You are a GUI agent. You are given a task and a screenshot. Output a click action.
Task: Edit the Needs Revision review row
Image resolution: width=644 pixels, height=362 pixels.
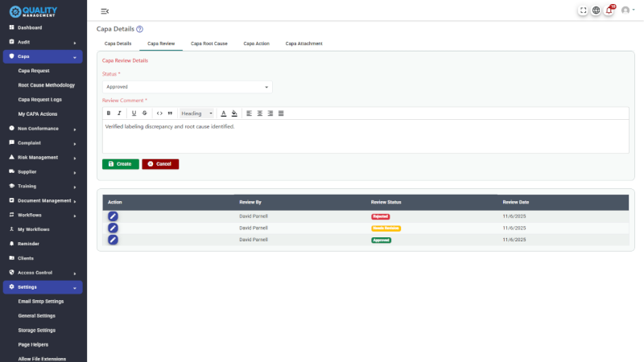point(113,228)
